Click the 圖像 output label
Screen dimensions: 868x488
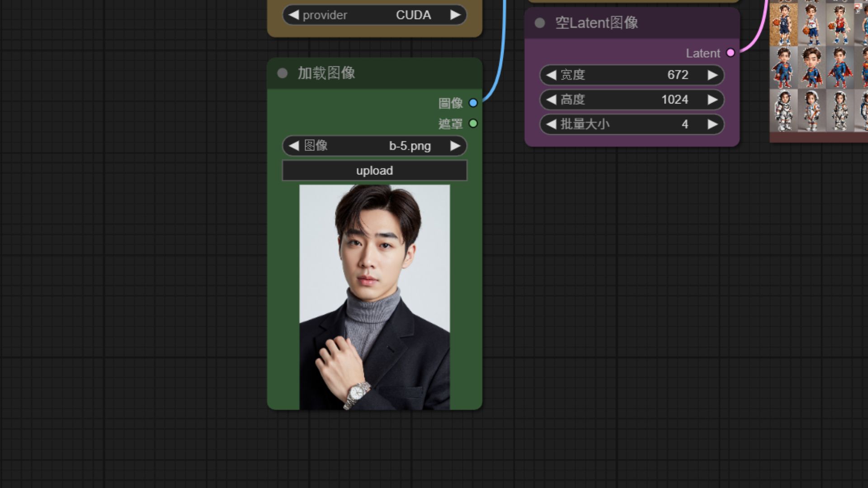pos(451,103)
